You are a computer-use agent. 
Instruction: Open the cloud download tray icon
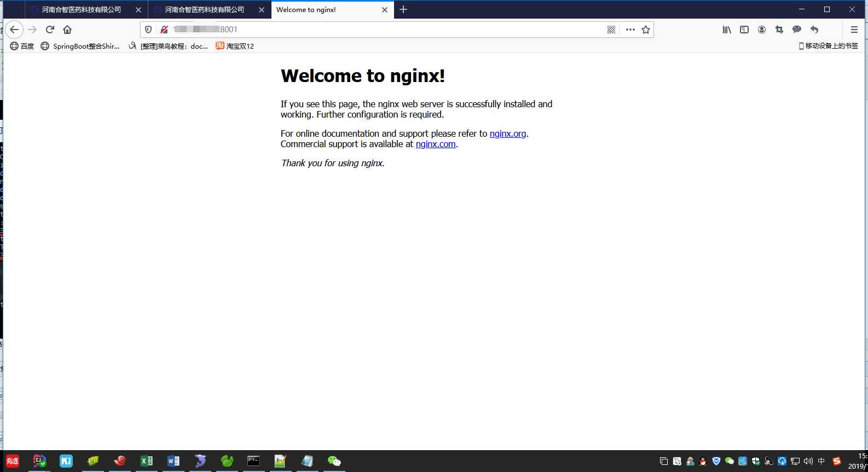tap(782, 461)
